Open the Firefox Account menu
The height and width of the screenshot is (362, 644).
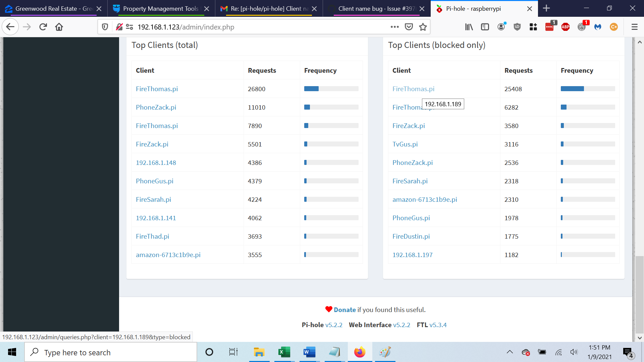point(501,27)
